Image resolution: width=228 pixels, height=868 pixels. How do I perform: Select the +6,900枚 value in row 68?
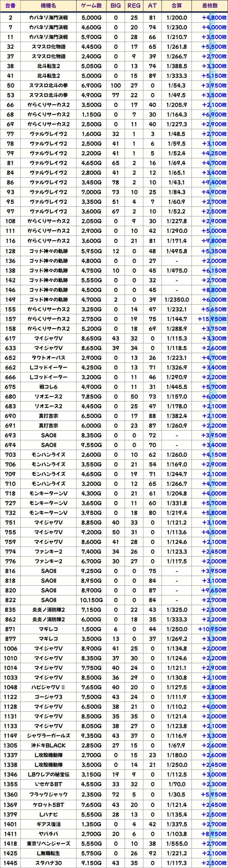coord(214,115)
